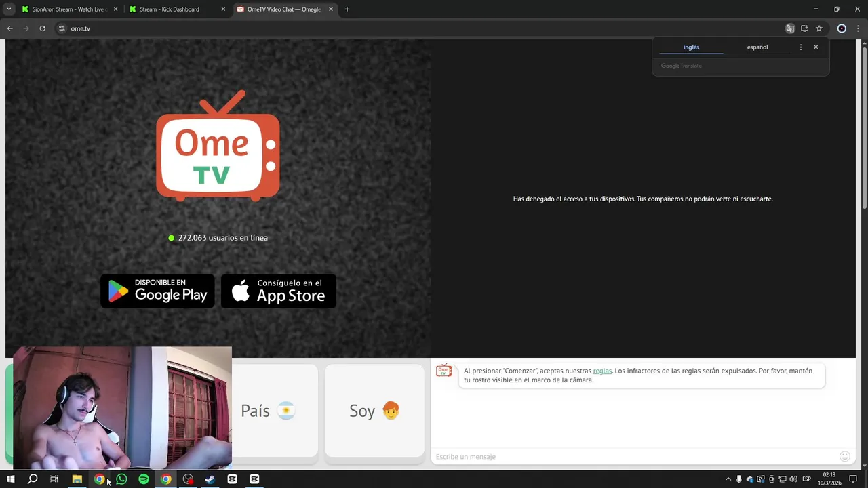
Task: Open the first CapCut taskbar icon
Action: 233,479
